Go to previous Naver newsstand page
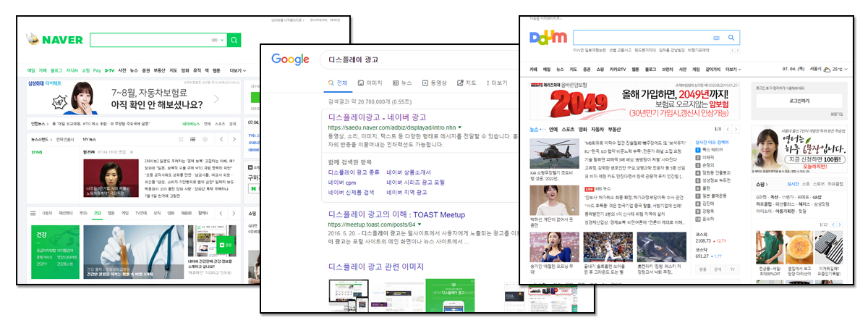 click(222, 138)
